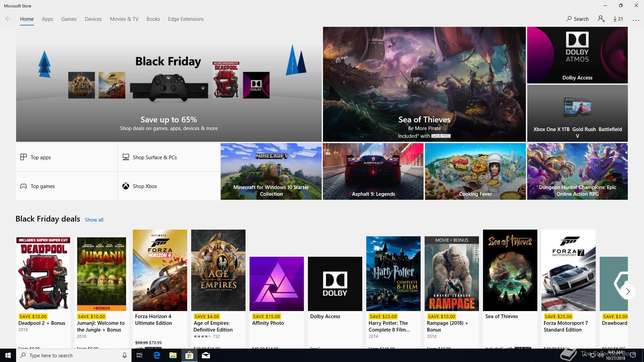Image resolution: width=644 pixels, height=362 pixels.
Task: Open the Dolby Atmos Dolby Access tile
Action: (577, 55)
